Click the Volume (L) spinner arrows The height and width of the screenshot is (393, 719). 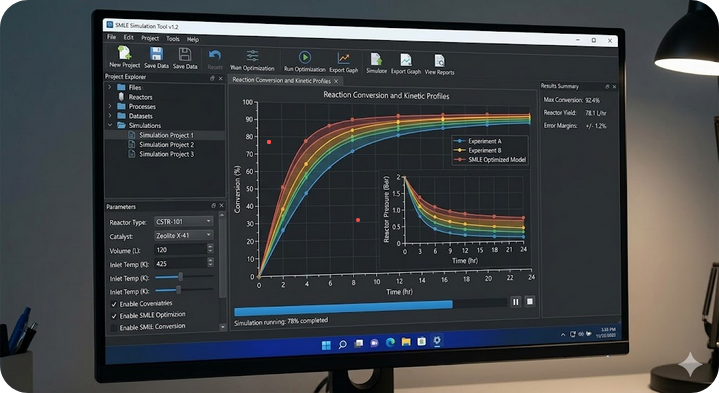tap(210, 249)
